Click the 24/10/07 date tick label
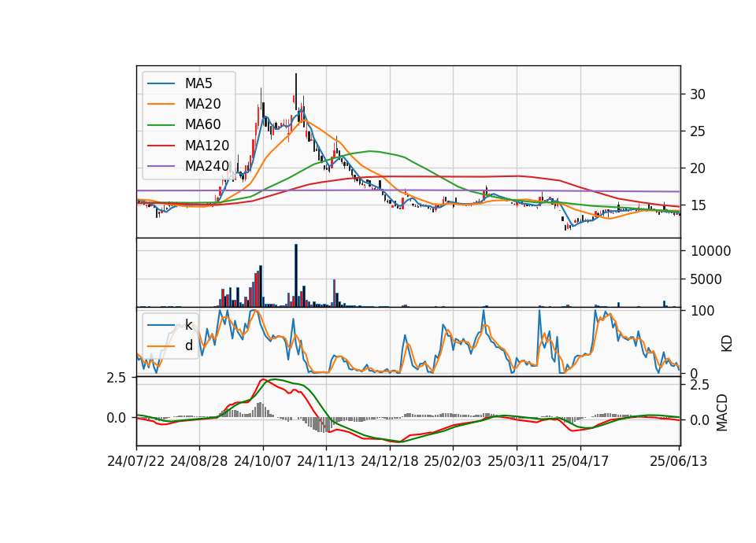Screen dimensions: 756x543 click(x=263, y=461)
